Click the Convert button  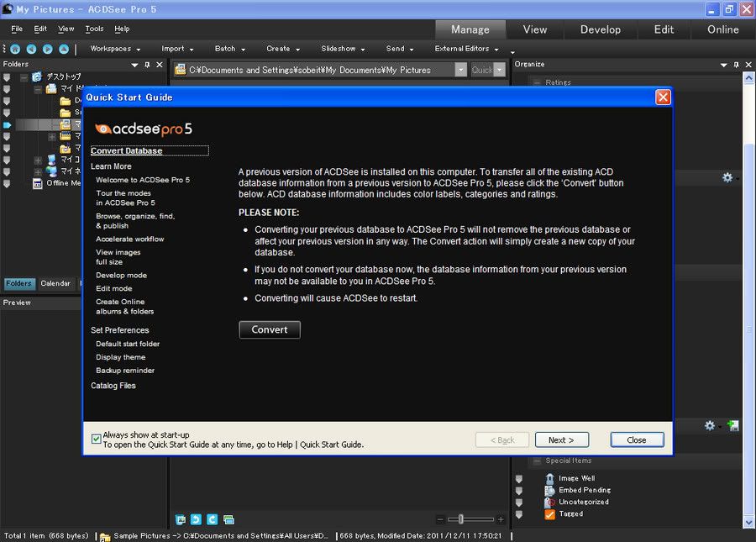click(x=270, y=330)
